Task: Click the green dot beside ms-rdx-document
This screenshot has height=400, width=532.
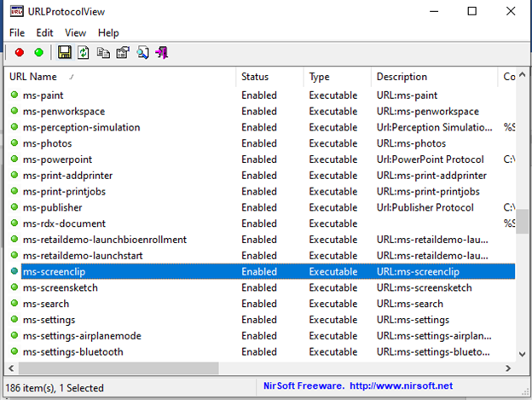Action: (x=14, y=223)
